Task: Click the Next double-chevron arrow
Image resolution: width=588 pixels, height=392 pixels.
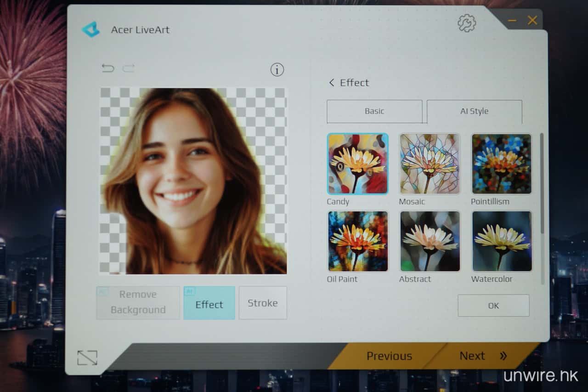Action: tap(503, 356)
